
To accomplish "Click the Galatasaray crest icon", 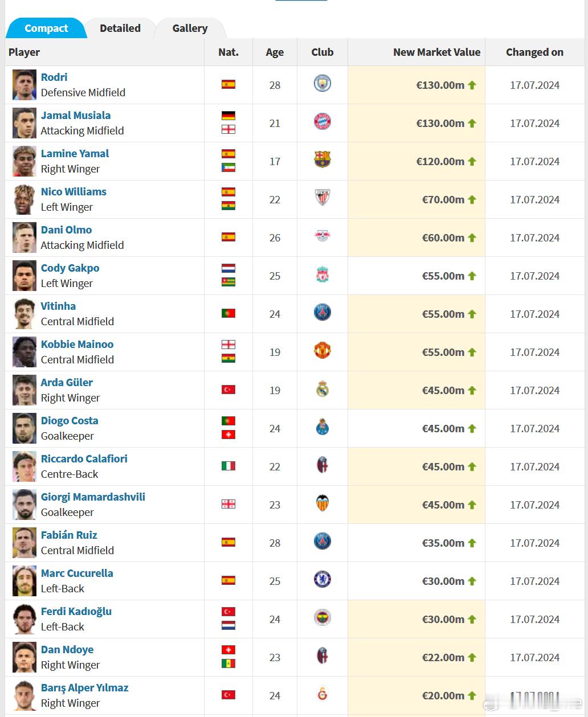I will [x=322, y=694].
